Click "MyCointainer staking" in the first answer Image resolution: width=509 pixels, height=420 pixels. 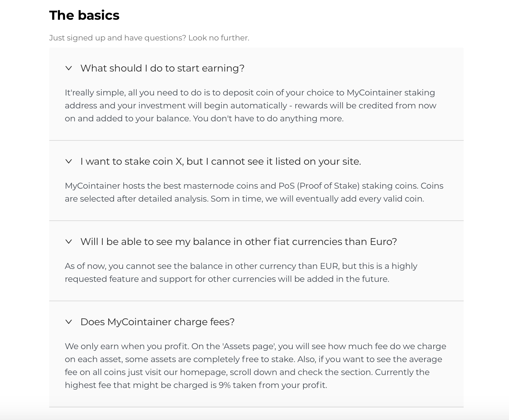pyautogui.click(x=391, y=93)
